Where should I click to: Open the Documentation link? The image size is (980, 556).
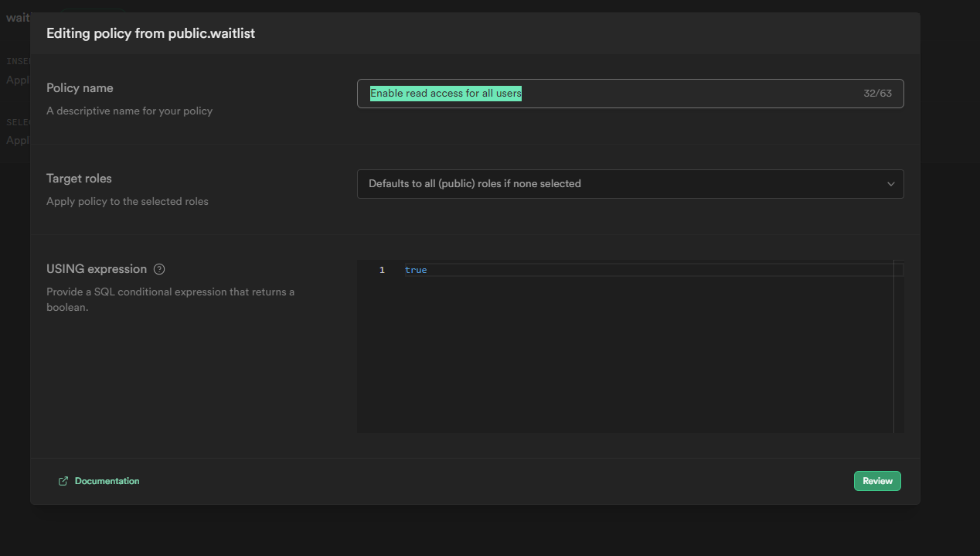[x=107, y=481]
